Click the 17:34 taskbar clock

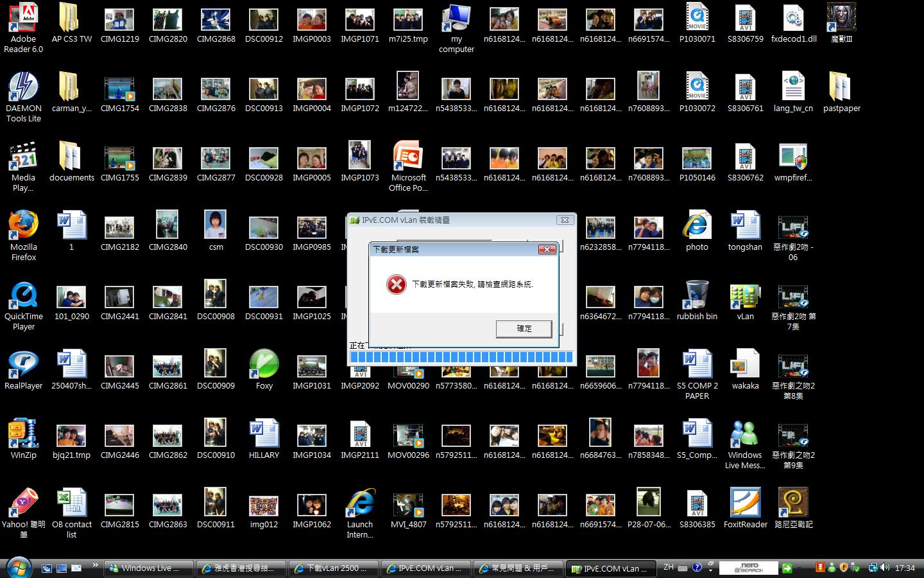coord(905,568)
